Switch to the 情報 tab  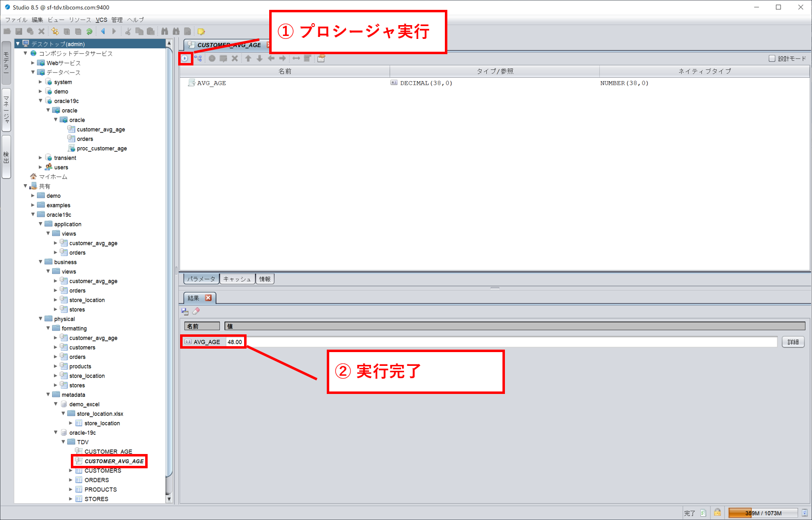(265, 279)
